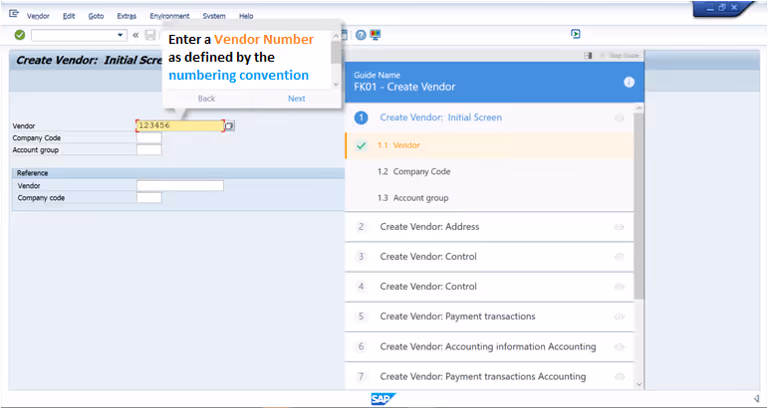Click the Back double-chevron toolbar icon
The height and width of the screenshot is (408, 768).
coord(136,35)
